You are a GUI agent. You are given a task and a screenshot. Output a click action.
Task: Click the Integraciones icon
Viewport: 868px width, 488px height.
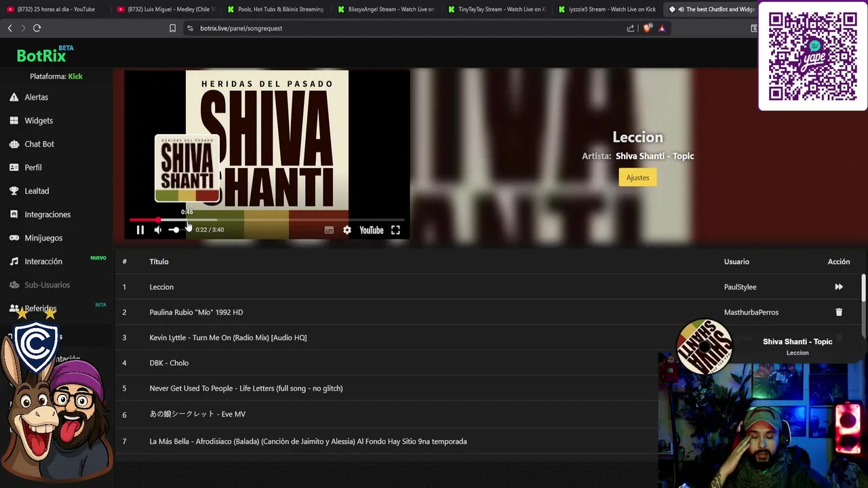coord(14,214)
